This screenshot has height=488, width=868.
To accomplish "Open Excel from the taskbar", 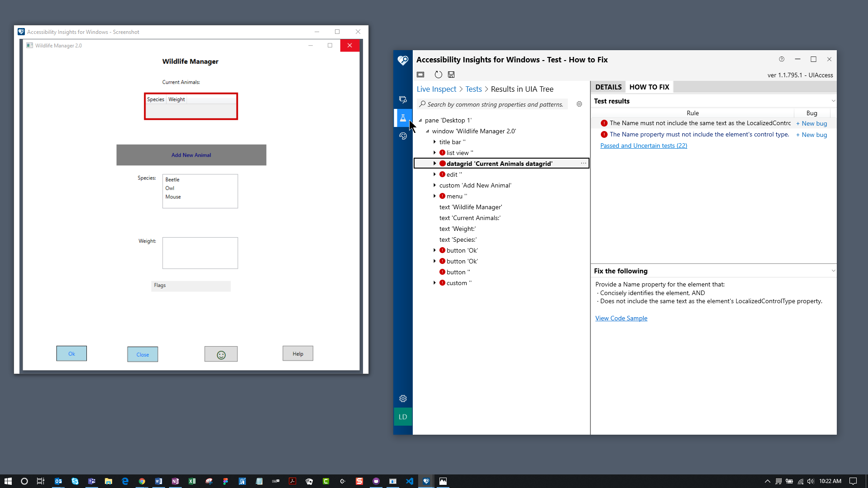I will click(192, 481).
